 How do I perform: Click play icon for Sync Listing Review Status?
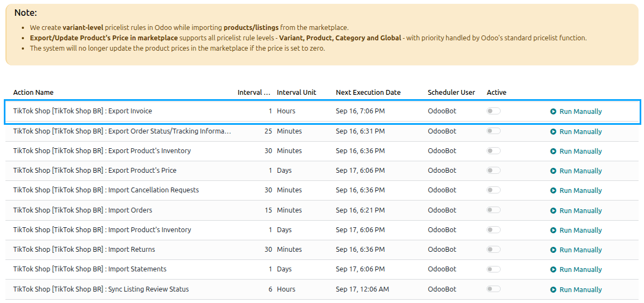(553, 290)
